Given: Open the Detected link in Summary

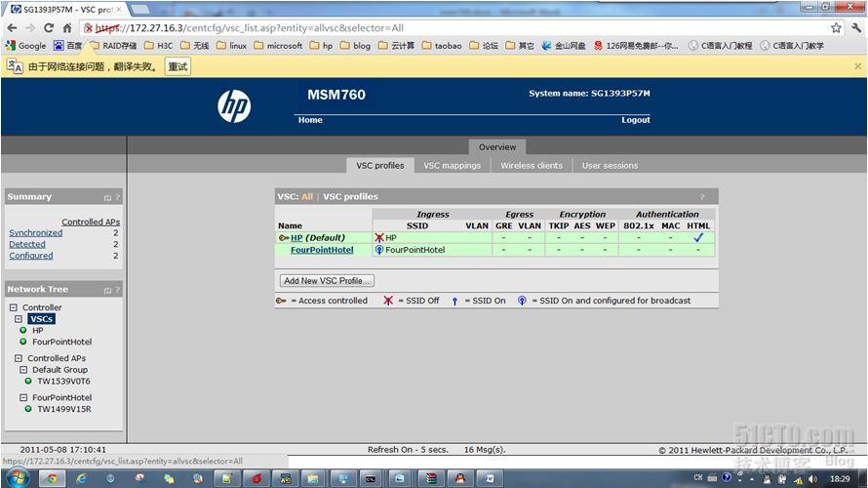Looking at the screenshot, I should click(x=27, y=244).
